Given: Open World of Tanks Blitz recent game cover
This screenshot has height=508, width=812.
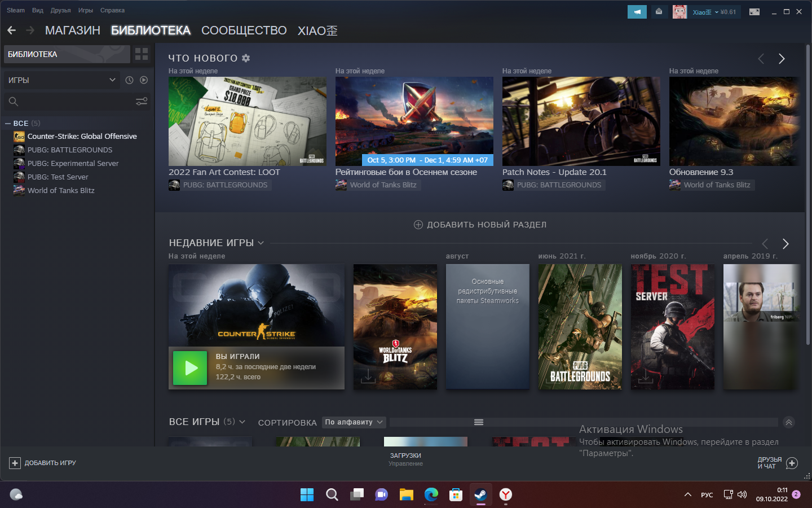Looking at the screenshot, I should (x=395, y=327).
